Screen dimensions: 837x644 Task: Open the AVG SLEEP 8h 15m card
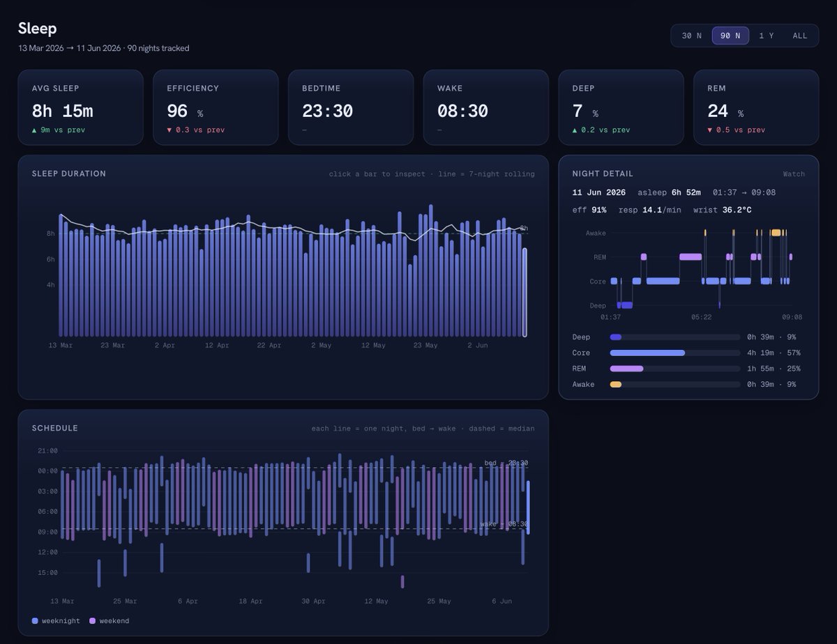[80, 107]
